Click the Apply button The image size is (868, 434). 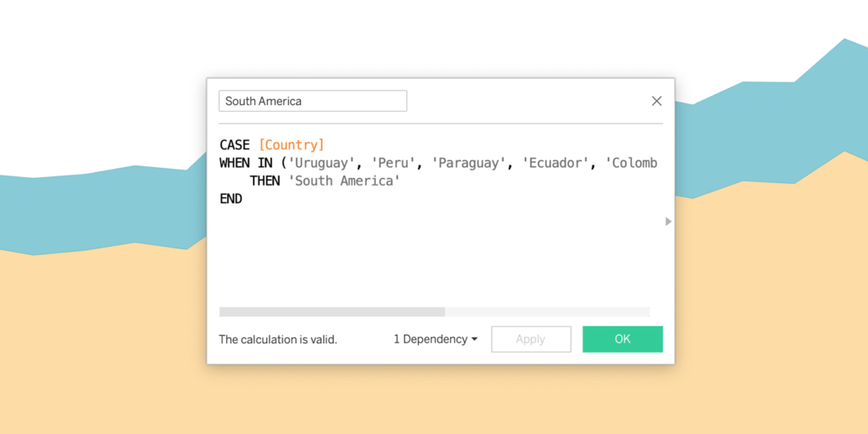[531, 339]
